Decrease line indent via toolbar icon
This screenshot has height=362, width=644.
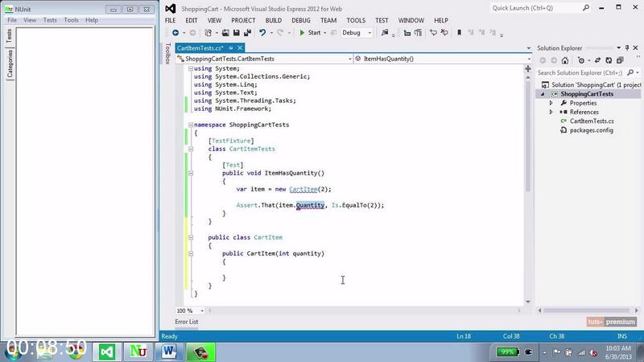(407, 32)
